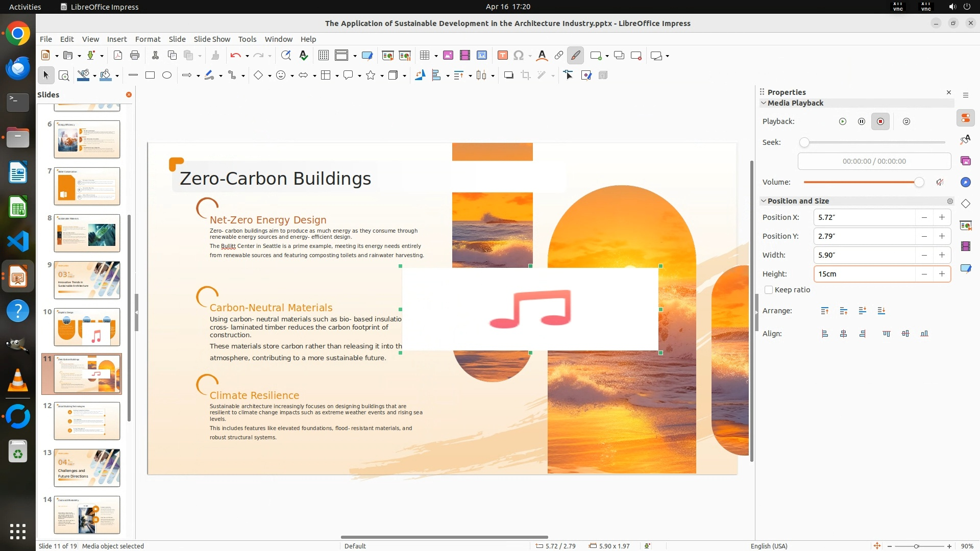
Task: Select the Crop Image tool
Action: 525,75
